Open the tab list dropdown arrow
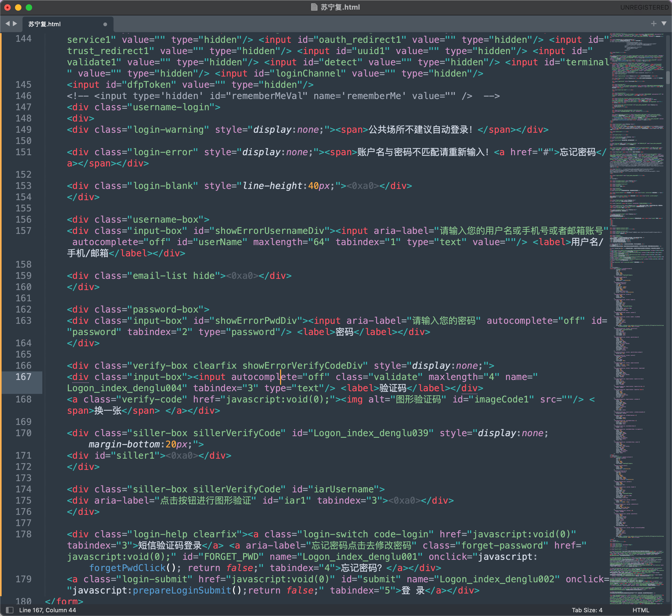Screen dimensions: 672x616 [x=664, y=24]
